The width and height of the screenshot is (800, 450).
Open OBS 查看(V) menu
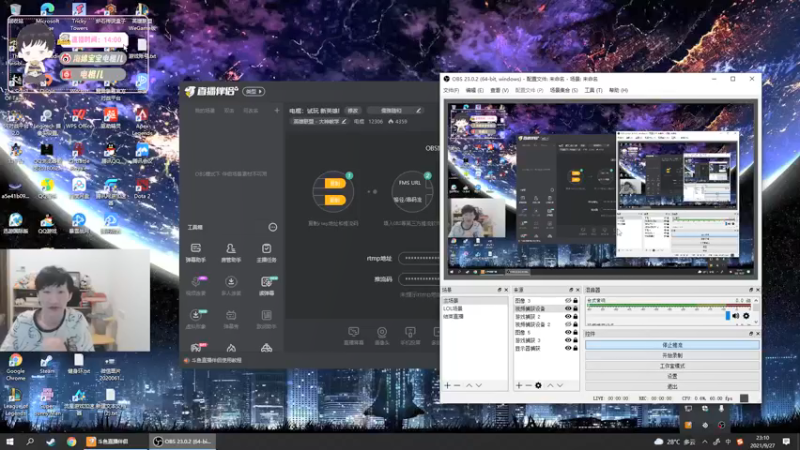(499, 90)
